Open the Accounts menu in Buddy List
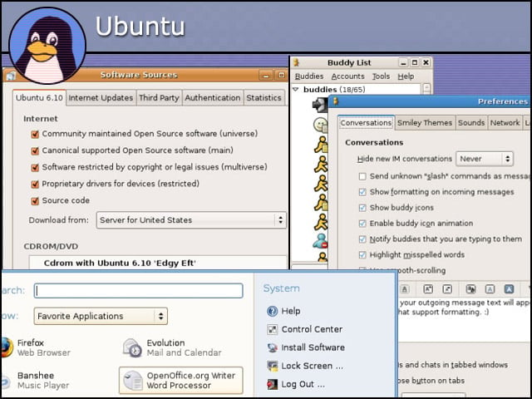This screenshot has width=532, height=399. [x=347, y=76]
